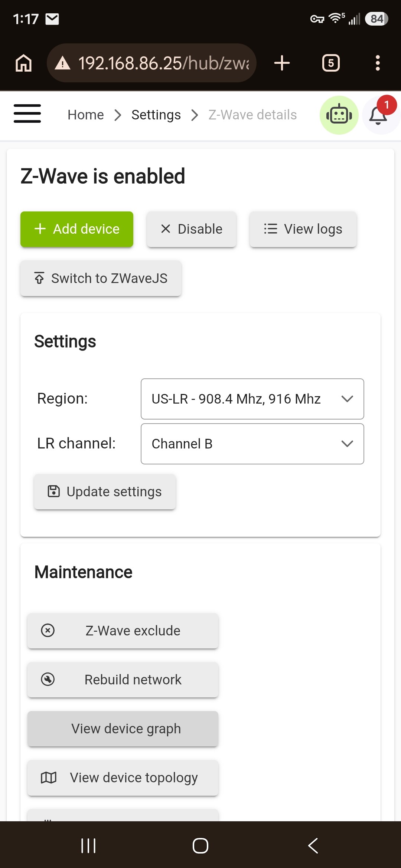
Task: Open new browser tab with plus icon
Action: tap(282, 63)
